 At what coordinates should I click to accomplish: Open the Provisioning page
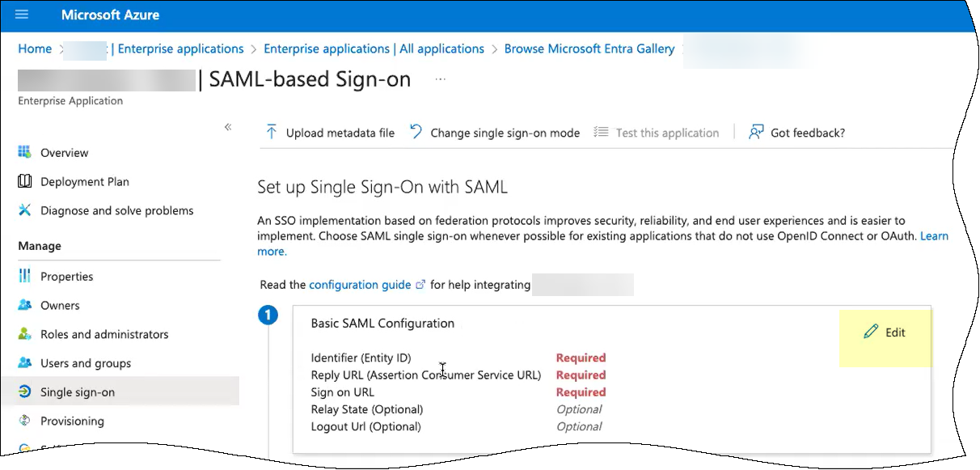(72, 421)
